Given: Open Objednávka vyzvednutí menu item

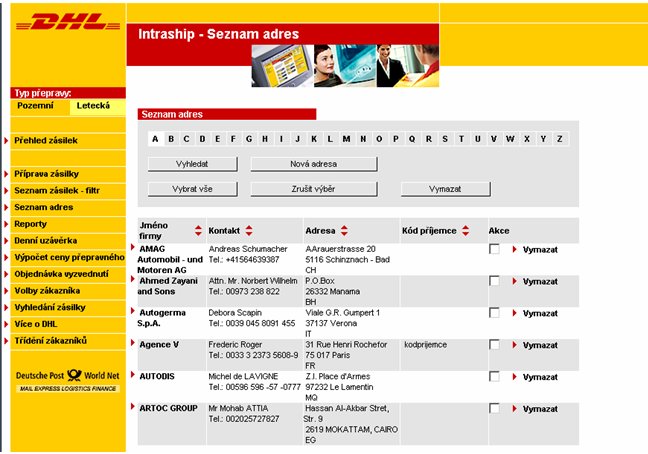Looking at the screenshot, I should click(61, 274).
